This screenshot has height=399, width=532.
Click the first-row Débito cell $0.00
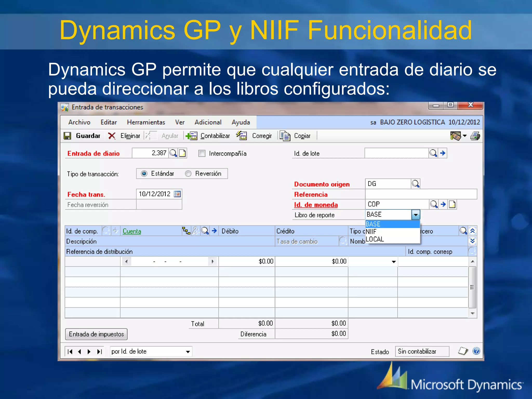[247, 261]
